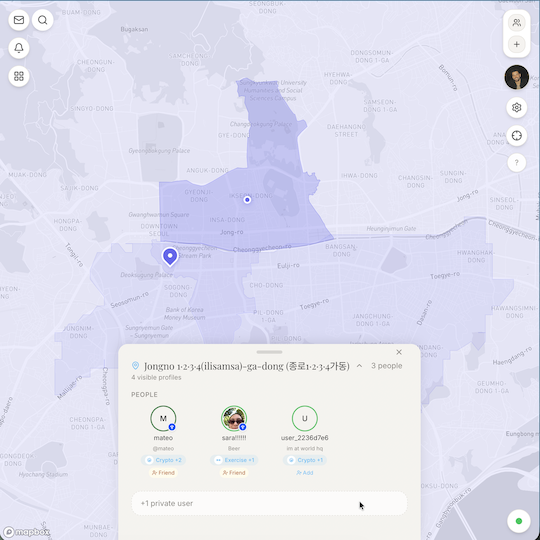The height and width of the screenshot is (540, 540).
Task: Open your profile avatar picture
Action: pyautogui.click(x=517, y=77)
